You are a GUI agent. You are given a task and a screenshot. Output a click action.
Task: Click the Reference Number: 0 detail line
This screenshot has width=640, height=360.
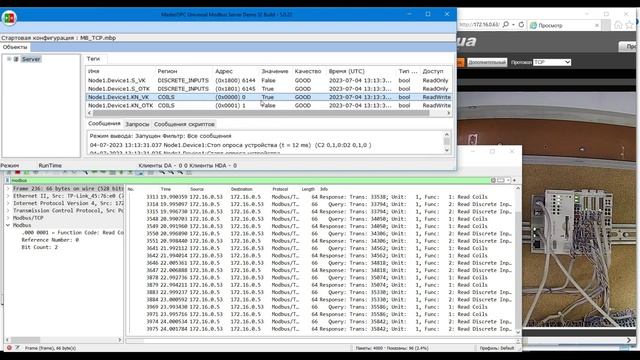click(50, 240)
